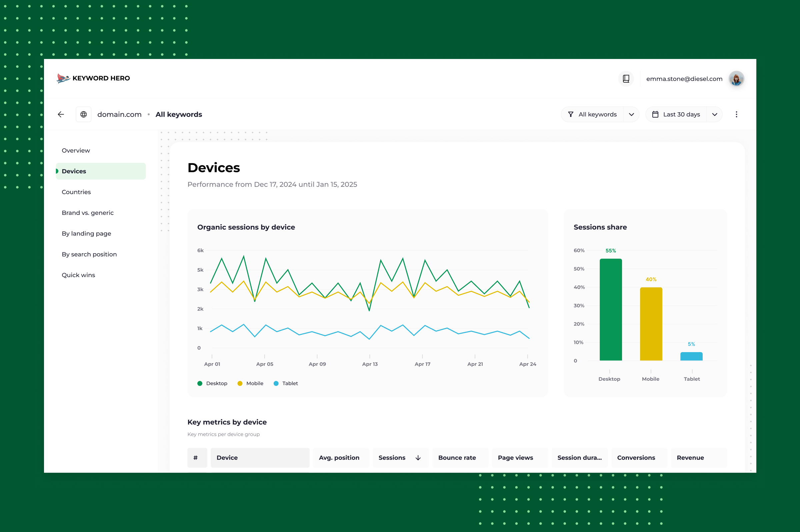Open By landing page report

point(86,234)
